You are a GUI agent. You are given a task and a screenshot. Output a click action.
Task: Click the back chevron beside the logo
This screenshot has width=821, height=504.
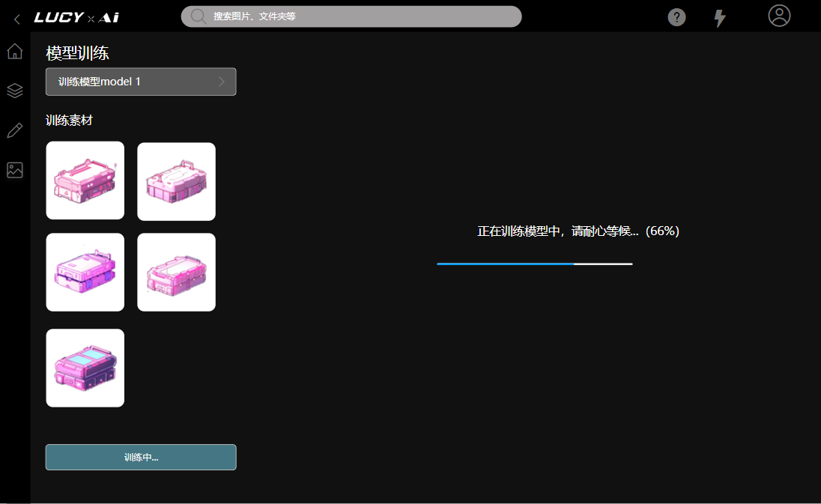[x=16, y=19]
